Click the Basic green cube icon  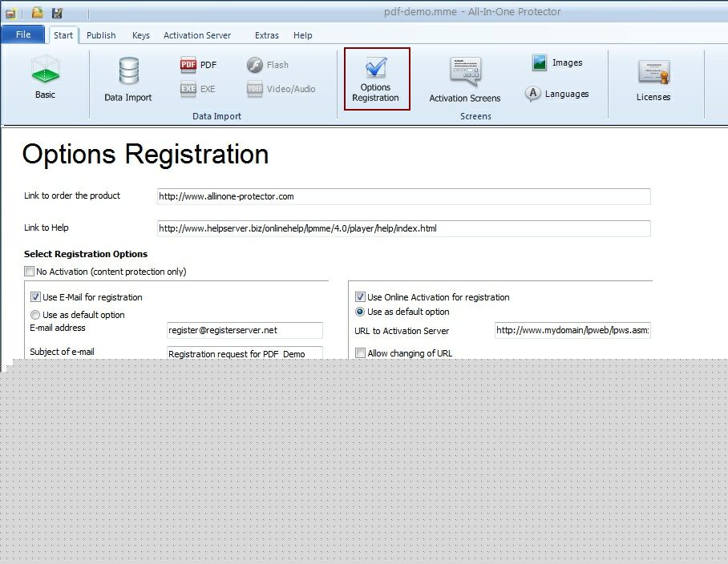tap(45, 70)
